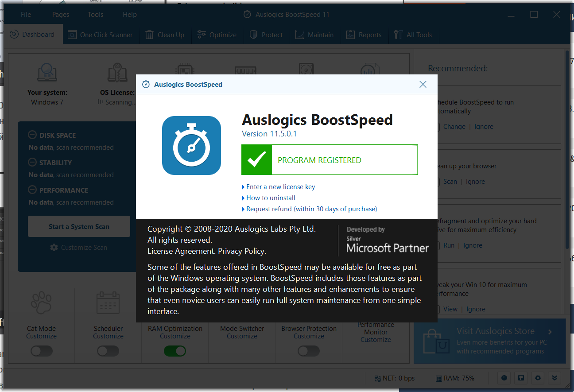Screen dimensions: 574x392
Task: Click the Customize Scan gear icon
Action: 54,248
